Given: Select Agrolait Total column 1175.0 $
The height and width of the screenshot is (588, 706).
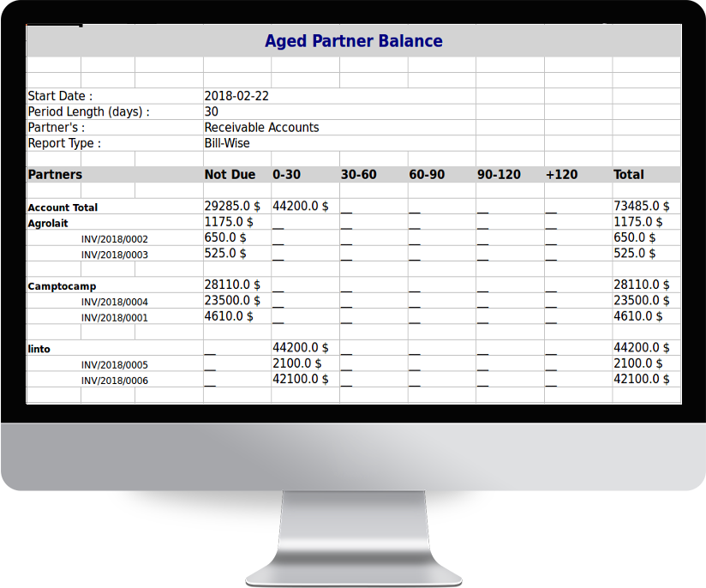Looking at the screenshot, I should point(637,222).
